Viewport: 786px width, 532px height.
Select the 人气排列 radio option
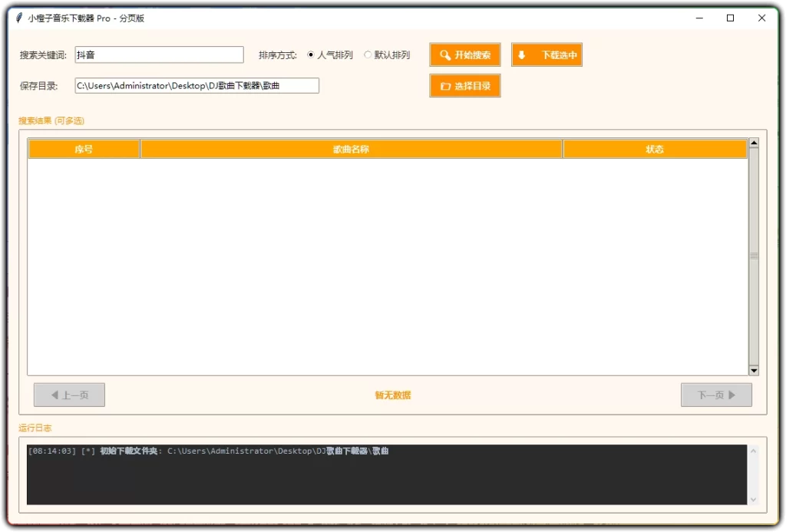[311, 55]
